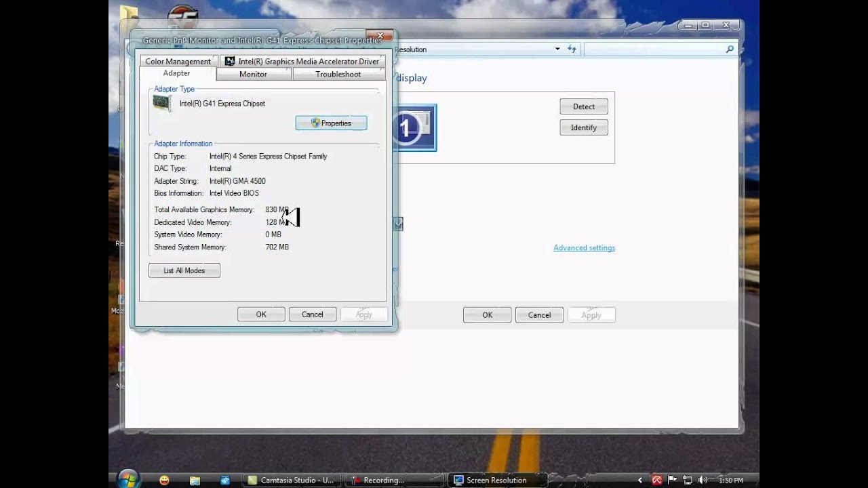Maximize the Screen Resolution window
Image resolution: width=868 pixels, height=488 pixels.
tap(706, 25)
